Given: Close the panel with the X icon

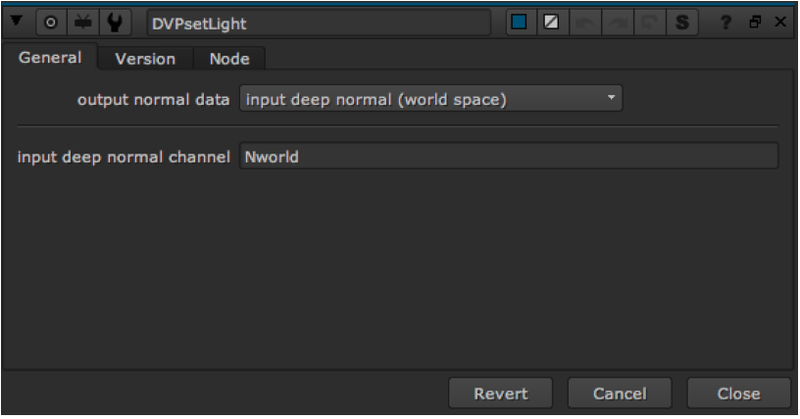Looking at the screenshot, I should pyautogui.click(x=781, y=22).
